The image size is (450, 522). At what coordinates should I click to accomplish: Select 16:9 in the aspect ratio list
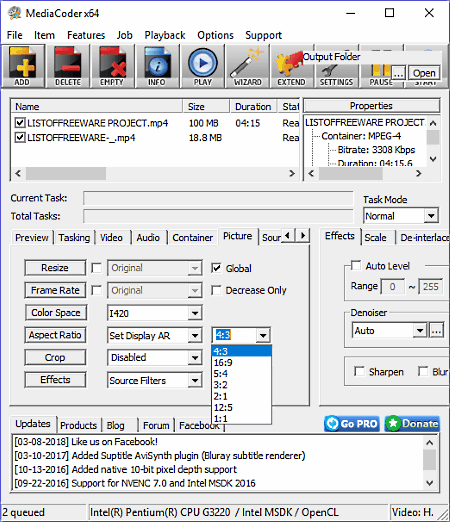(x=241, y=362)
